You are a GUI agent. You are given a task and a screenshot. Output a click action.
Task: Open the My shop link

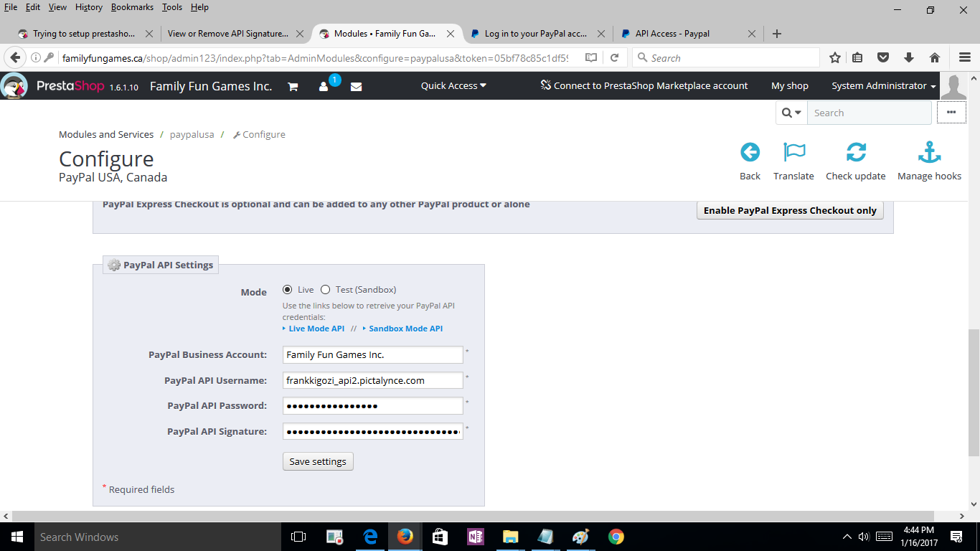[x=790, y=85]
